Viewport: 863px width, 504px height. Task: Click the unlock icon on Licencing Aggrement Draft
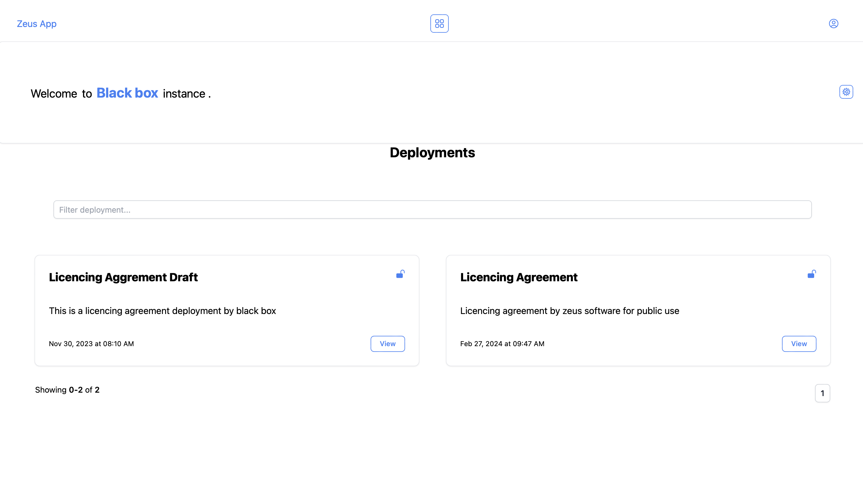[x=400, y=274]
